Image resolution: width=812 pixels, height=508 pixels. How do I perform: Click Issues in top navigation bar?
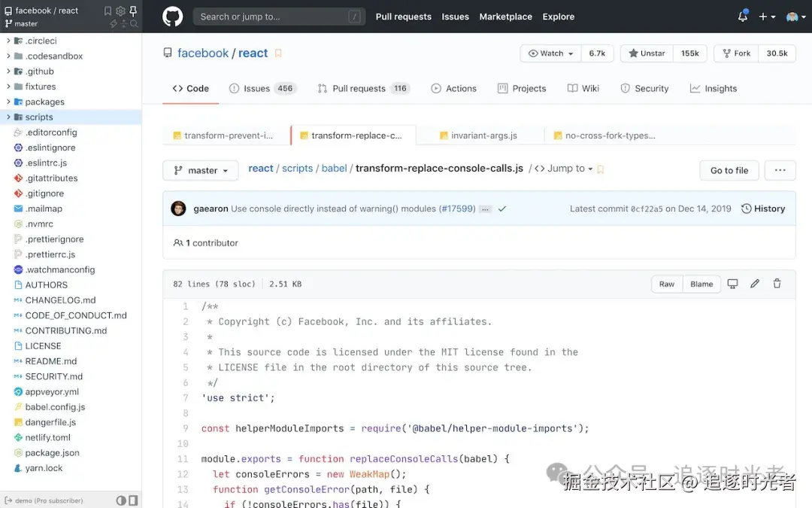click(455, 17)
